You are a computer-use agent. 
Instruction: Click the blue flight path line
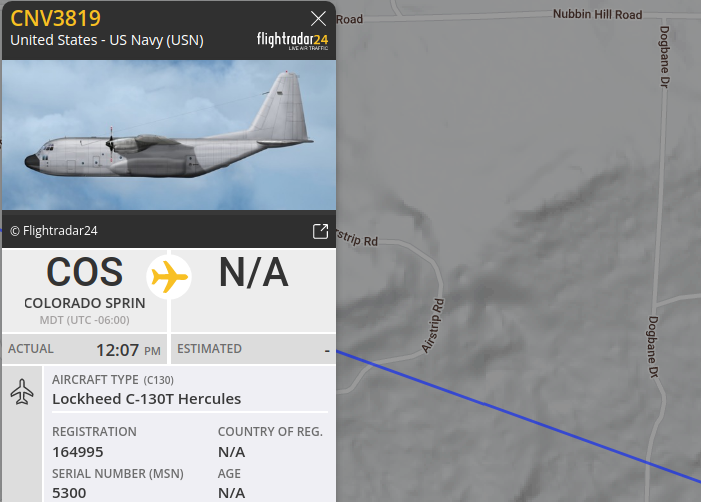(x=519, y=417)
